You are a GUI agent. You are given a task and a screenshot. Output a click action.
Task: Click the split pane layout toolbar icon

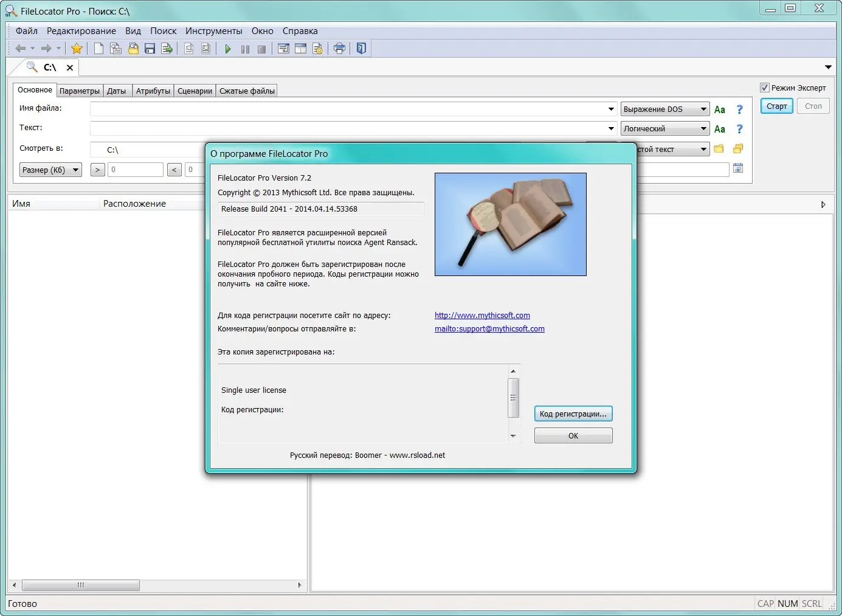coord(300,49)
